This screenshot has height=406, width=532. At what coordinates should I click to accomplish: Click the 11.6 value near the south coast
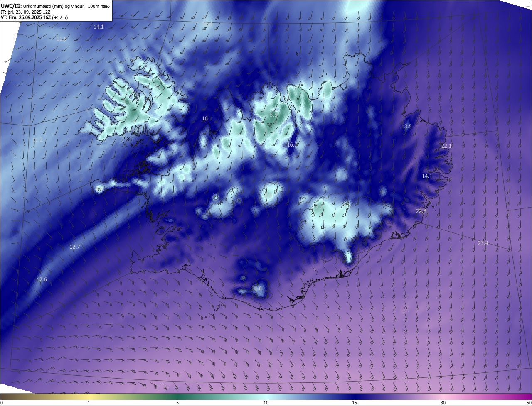(x=257, y=289)
